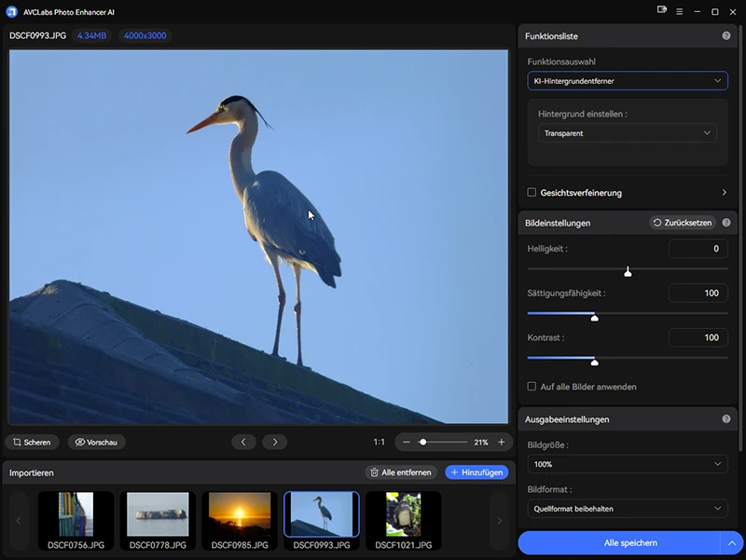
Task: Open the Hintergrund einstellen Transparent dropdown
Action: pos(628,133)
